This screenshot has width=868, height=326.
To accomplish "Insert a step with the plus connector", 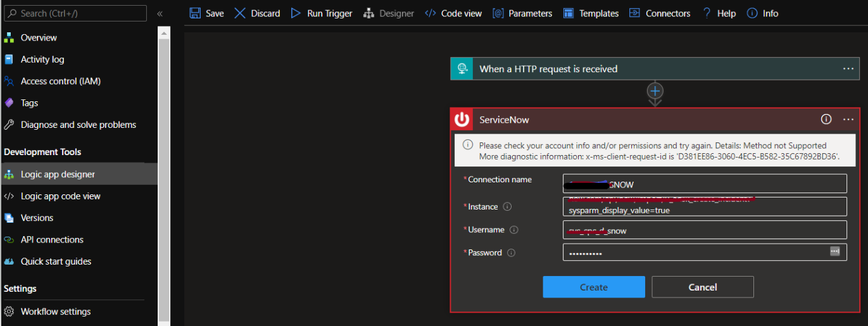I will click(655, 91).
